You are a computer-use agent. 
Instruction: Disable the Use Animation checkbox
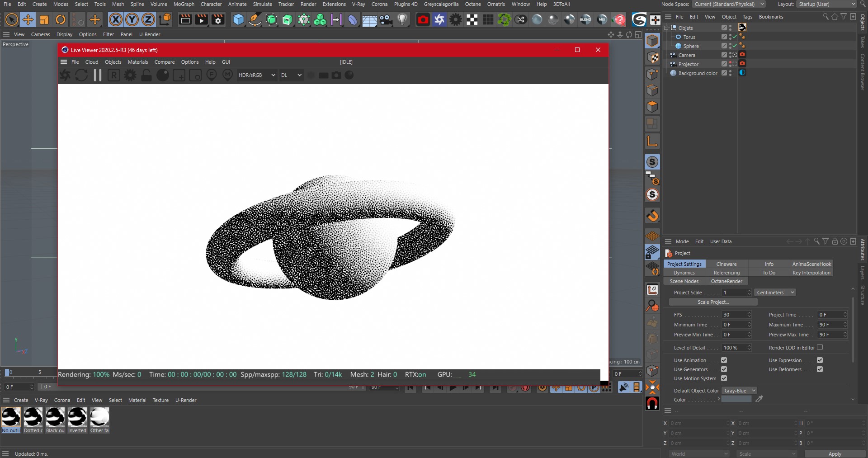pos(724,360)
